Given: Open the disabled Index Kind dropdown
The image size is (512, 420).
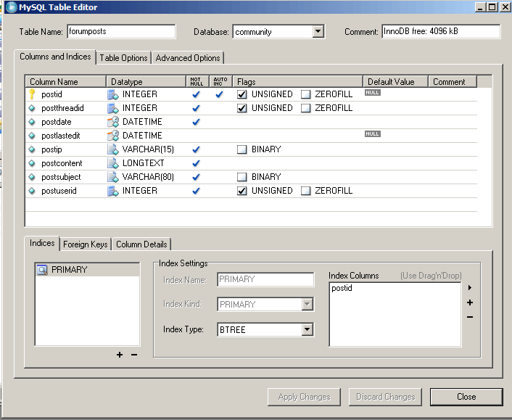Looking at the screenshot, I should click(307, 305).
